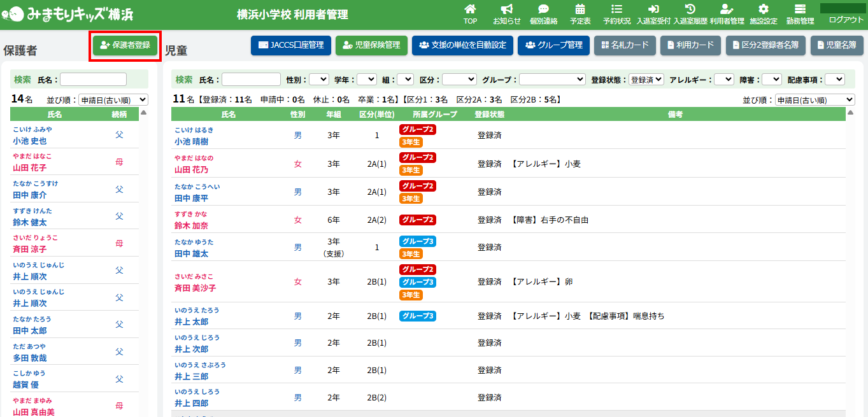Screen dimensions: 868x417
Task: Open 保護者 並び順 sort dropdown
Action: (x=113, y=100)
